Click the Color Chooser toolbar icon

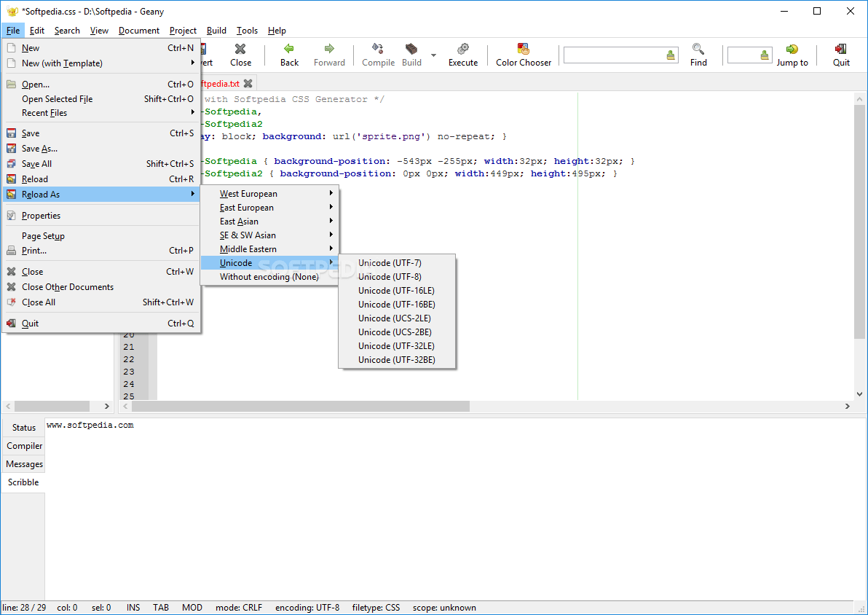523,50
